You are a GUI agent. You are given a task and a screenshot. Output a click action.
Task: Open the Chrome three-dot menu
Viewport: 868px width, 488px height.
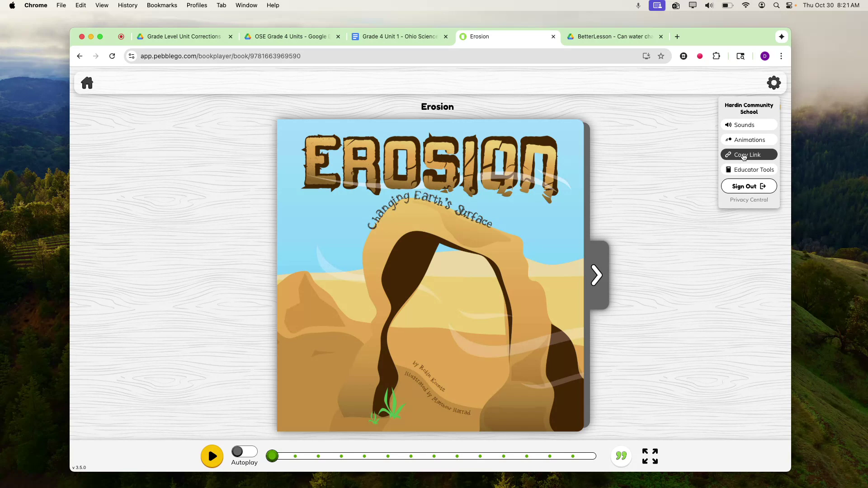(x=781, y=56)
